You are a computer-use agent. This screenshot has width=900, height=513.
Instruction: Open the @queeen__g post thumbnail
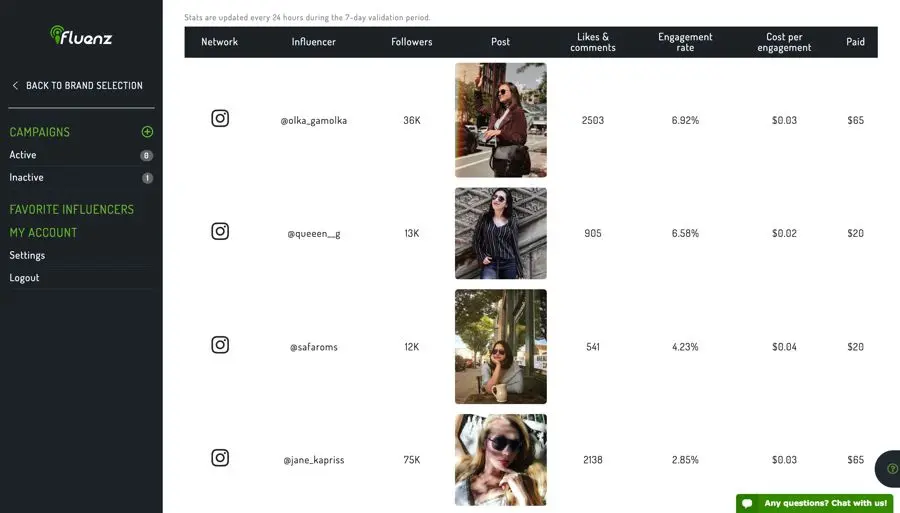tap(500, 233)
